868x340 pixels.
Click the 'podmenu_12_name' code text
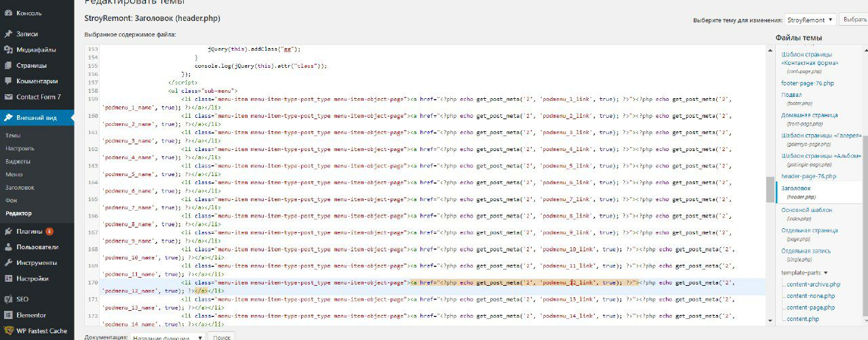click(130, 291)
